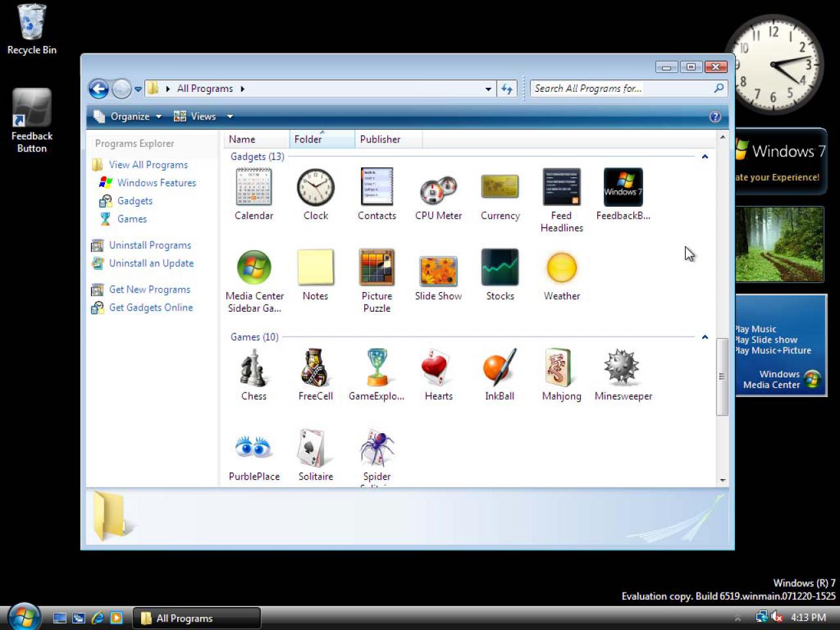The height and width of the screenshot is (630, 840).
Task: Expand the recent pages dropdown arrow
Action: [x=138, y=89]
